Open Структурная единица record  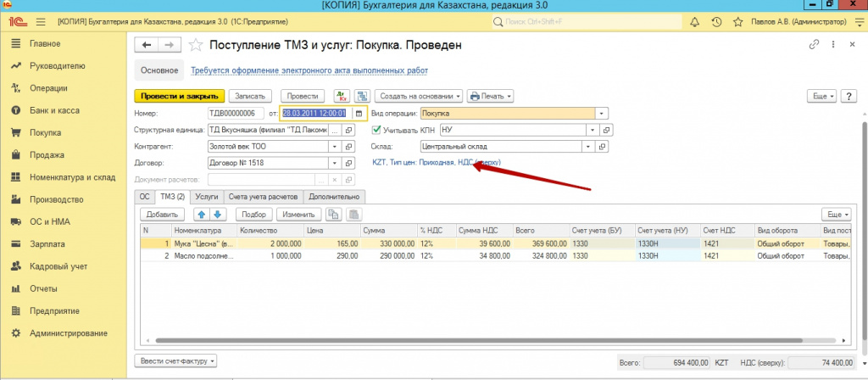[348, 130]
